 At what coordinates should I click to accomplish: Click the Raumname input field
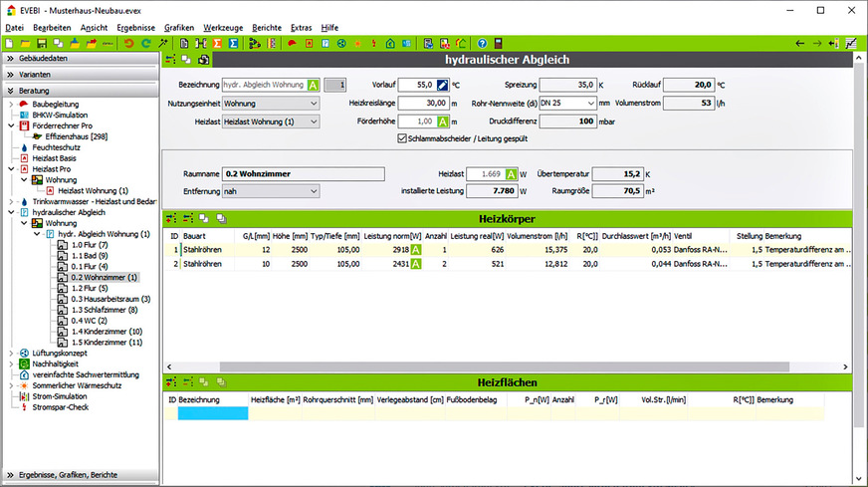pos(303,173)
